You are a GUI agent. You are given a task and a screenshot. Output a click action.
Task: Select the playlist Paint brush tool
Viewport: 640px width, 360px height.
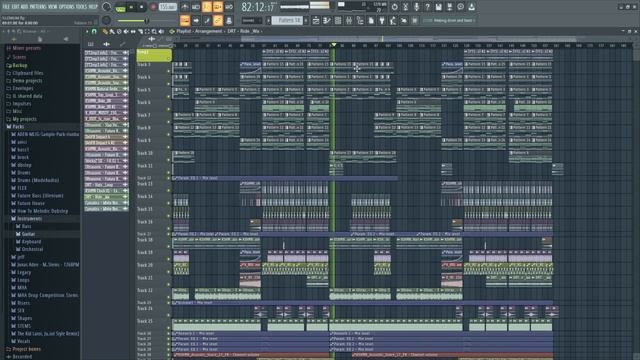[x=112, y=31]
